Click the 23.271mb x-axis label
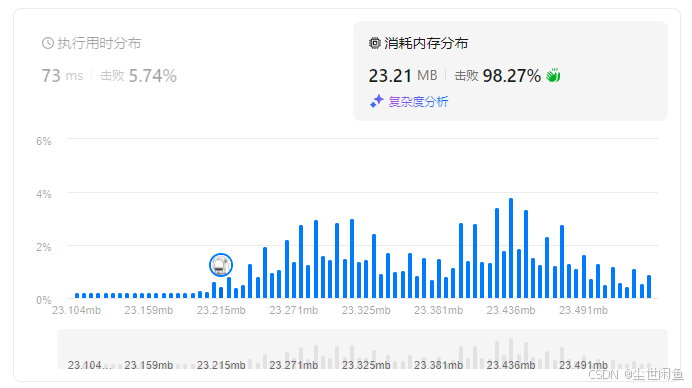The image size is (692, 388). (x=293, y=310)
